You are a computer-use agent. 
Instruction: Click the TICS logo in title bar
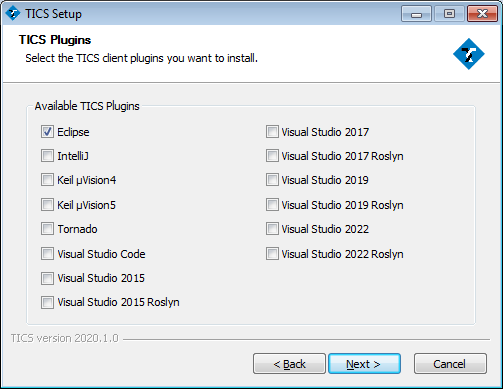pyautogui.click(x=13, y=14)
